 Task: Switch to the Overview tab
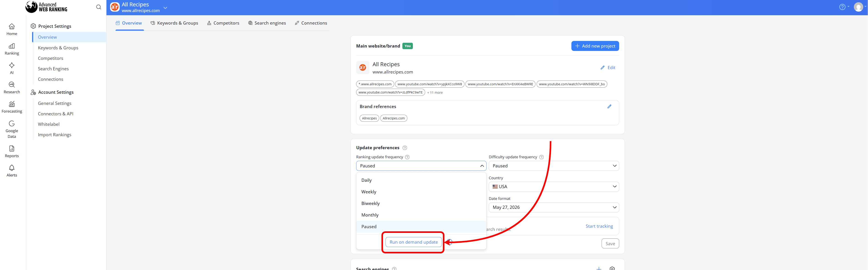(x=129, y=23)
